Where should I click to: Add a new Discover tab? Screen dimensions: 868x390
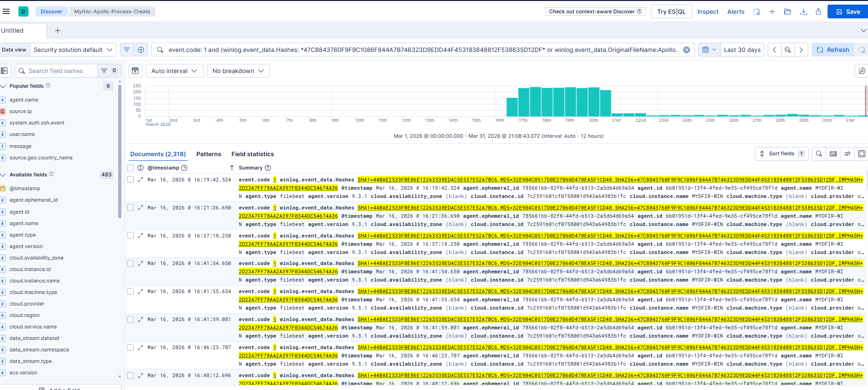tap(57, 31)
